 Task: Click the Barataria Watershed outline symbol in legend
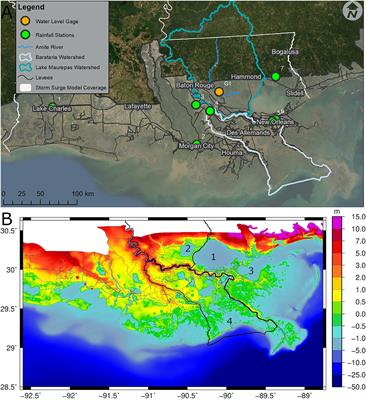coord(25,57)
